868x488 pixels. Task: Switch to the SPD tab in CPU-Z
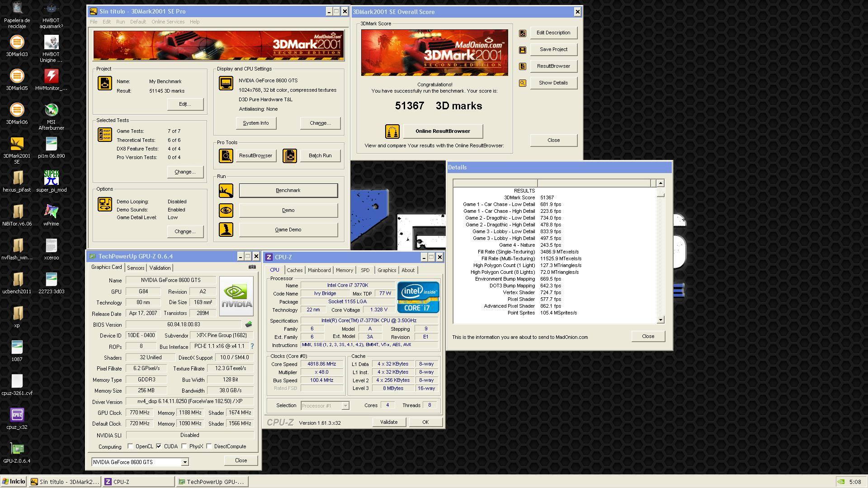pos(365,270)
